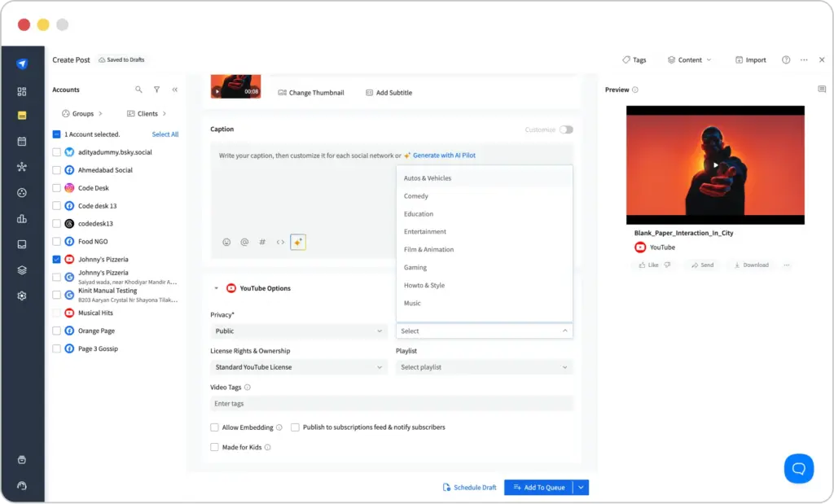Open the live chat support bubble

[798, 468]
